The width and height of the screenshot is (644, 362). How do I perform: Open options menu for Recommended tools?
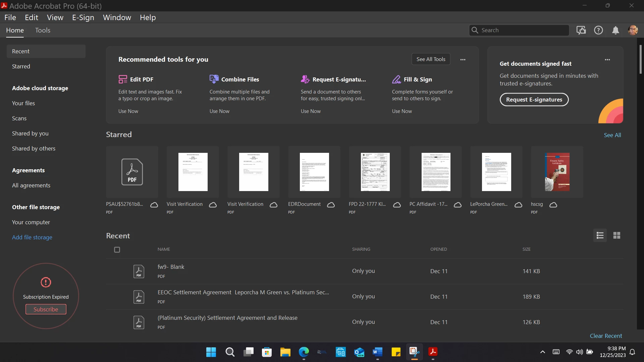point(463,60)
